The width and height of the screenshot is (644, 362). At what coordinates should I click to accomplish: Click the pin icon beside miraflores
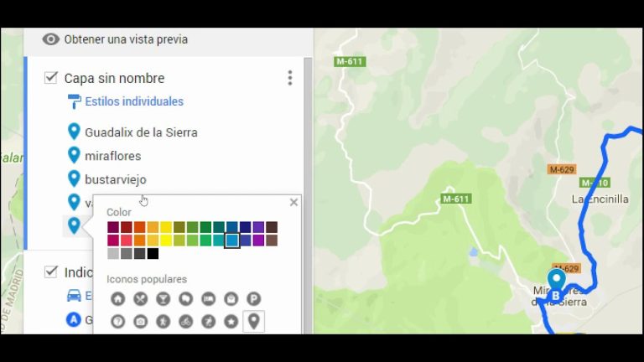click(74, 155)
